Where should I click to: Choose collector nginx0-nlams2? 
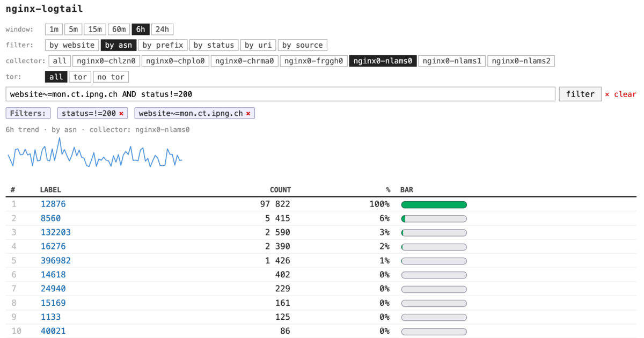tap(521, 61)
